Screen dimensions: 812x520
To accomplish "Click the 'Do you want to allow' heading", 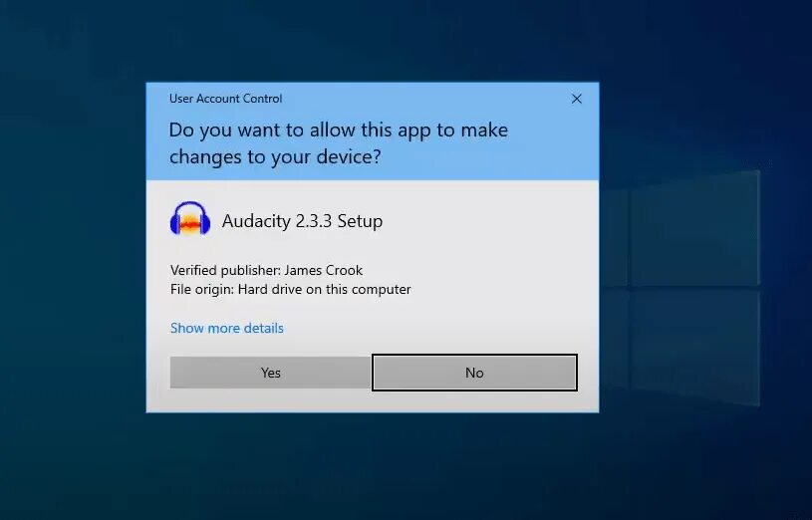I will point(338,142).
